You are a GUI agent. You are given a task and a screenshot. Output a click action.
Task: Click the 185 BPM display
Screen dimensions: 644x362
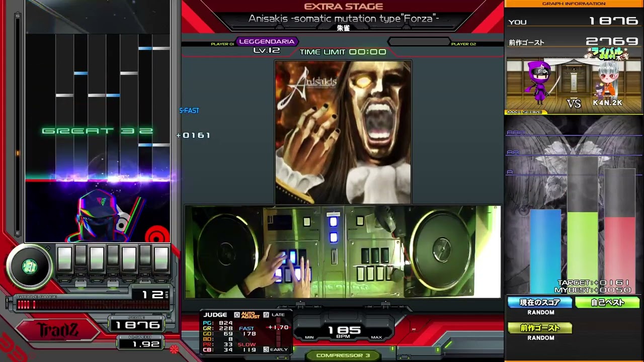point(344,330)
